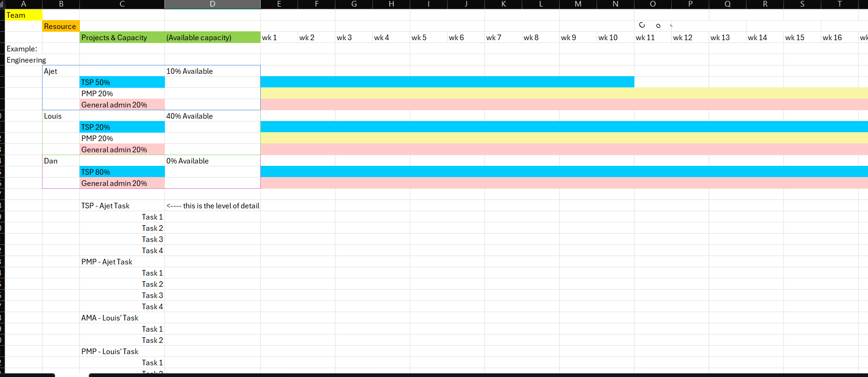
Task: Select the 'this is the level of detail' note
Action: 213,206
